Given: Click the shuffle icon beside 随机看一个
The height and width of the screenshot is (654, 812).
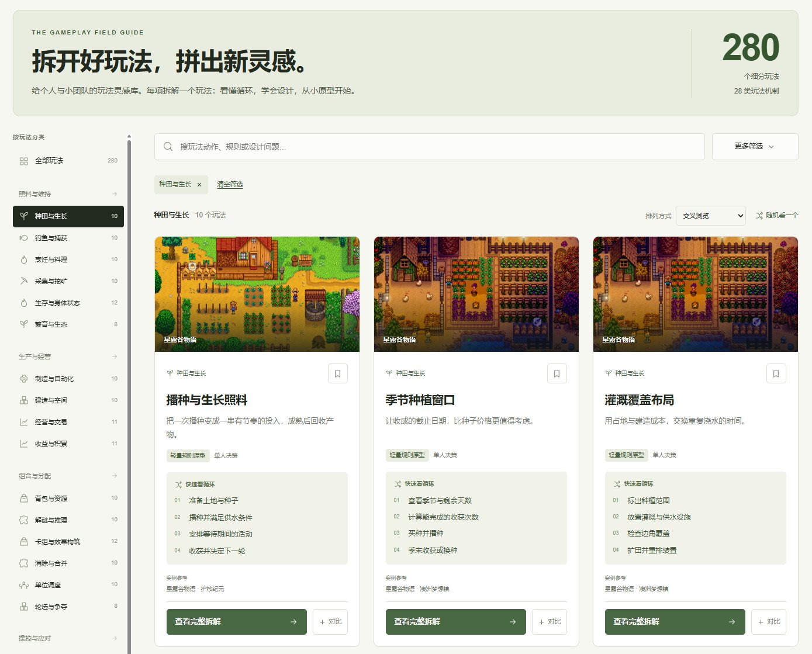Looking at the screenshot, I should tap(759, 216).
